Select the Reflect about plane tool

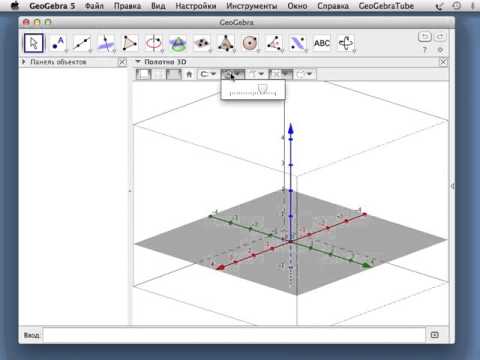point(298,43)
